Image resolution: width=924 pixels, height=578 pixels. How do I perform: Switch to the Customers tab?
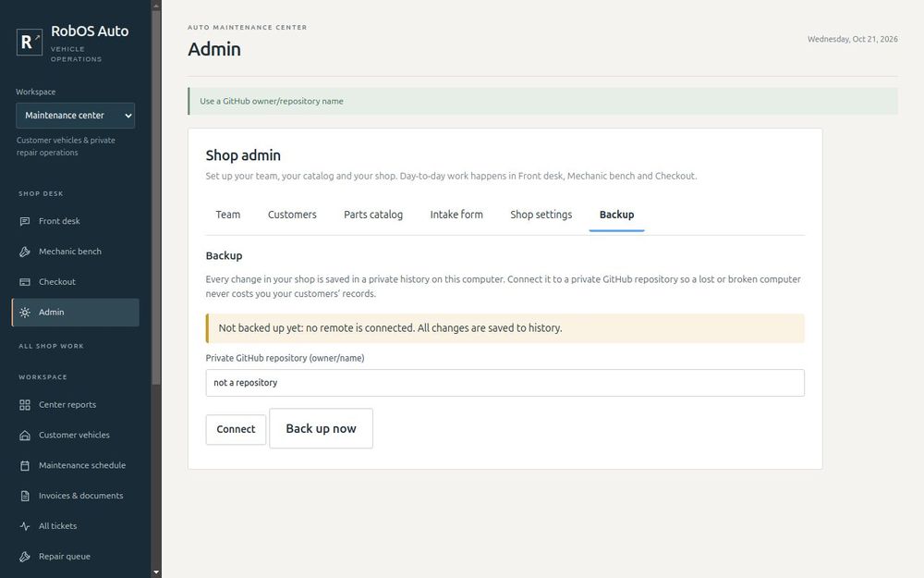point(292,215)
